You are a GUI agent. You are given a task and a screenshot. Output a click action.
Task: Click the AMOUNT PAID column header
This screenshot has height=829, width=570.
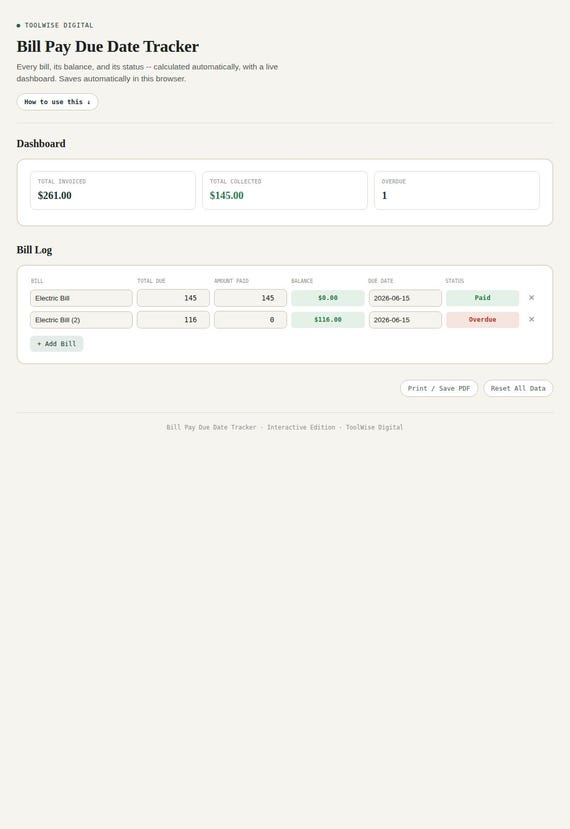tap(231, 281)
